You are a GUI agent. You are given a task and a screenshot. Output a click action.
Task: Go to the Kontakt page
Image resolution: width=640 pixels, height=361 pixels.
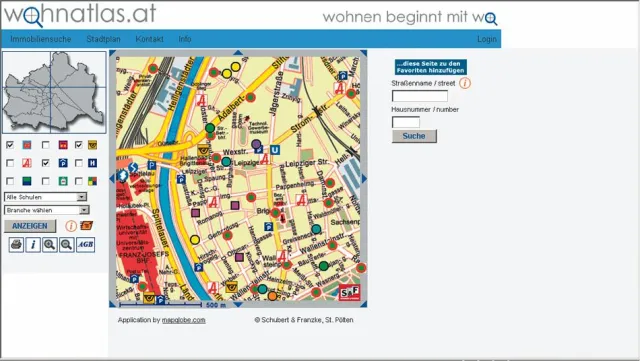click(149, 39)
